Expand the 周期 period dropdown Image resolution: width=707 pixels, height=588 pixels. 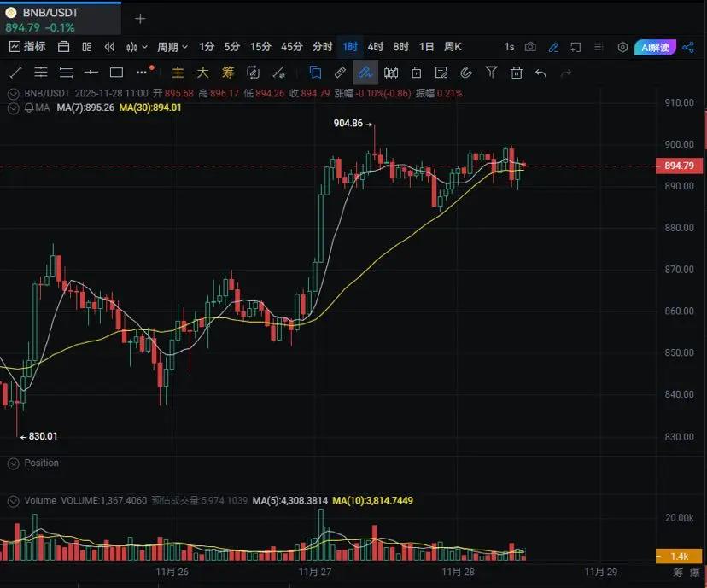click(x=172, y=47)
